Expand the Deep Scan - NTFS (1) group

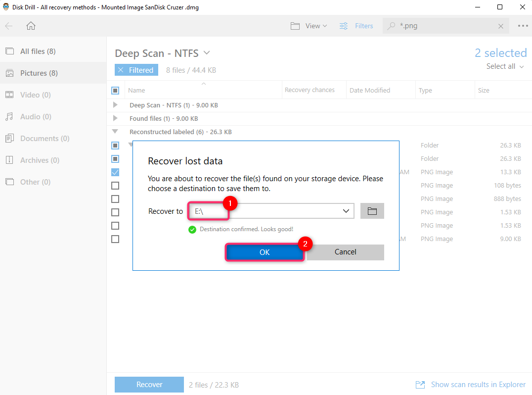[115, 105]
